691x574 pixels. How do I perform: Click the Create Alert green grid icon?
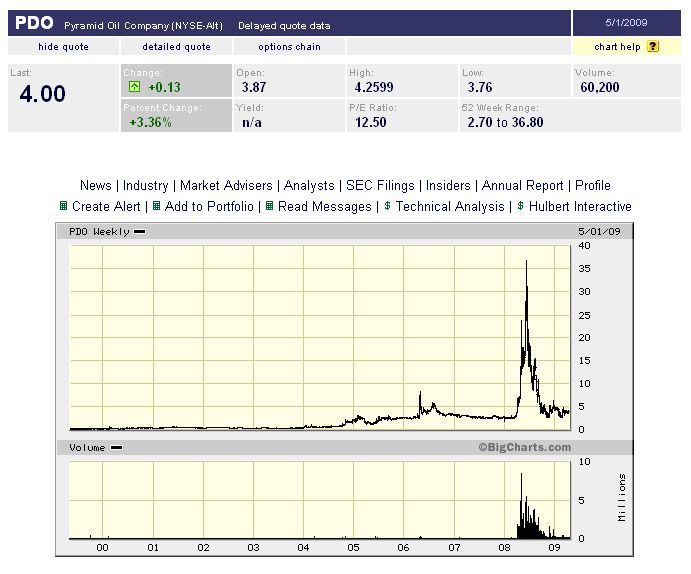click(x=63, y=206)
